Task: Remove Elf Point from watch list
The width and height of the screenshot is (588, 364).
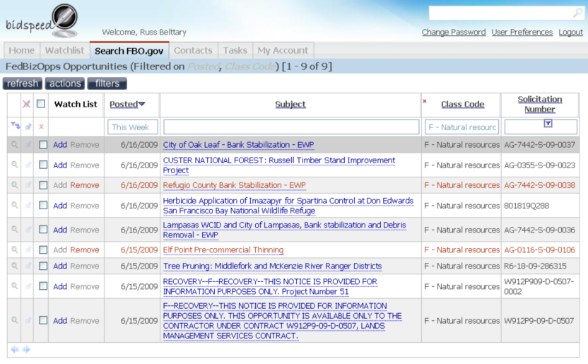Action: click(85, 249)
